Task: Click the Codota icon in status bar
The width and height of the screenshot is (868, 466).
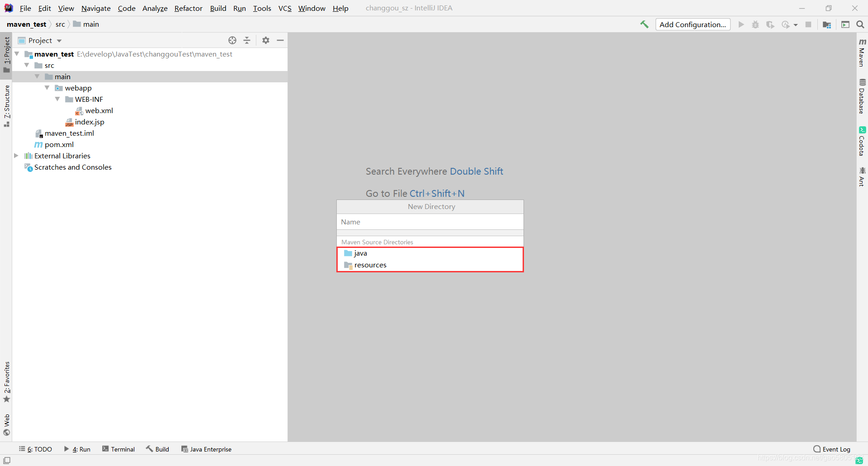Action: (859, 461)
